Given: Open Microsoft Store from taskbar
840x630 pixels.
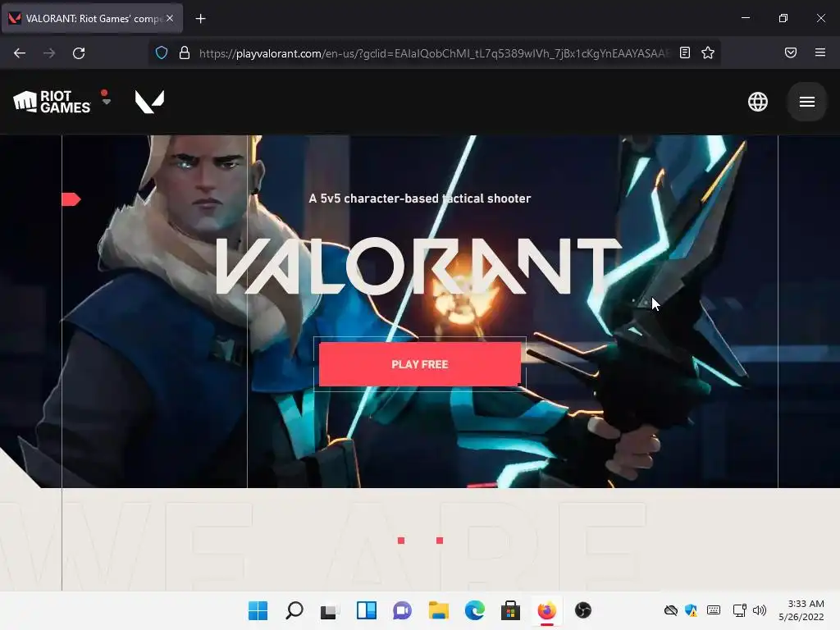Looking at the screenshot, I should (x=510, y=610).
